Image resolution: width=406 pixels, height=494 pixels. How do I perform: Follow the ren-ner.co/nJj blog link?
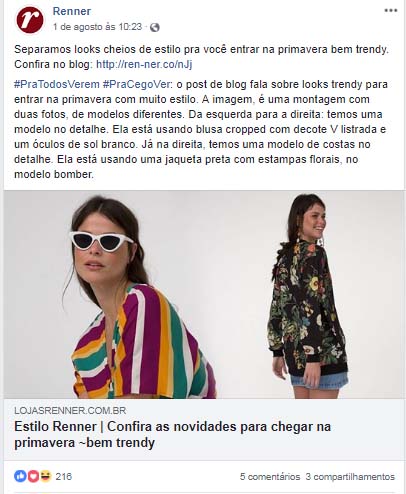coord(144,64)
